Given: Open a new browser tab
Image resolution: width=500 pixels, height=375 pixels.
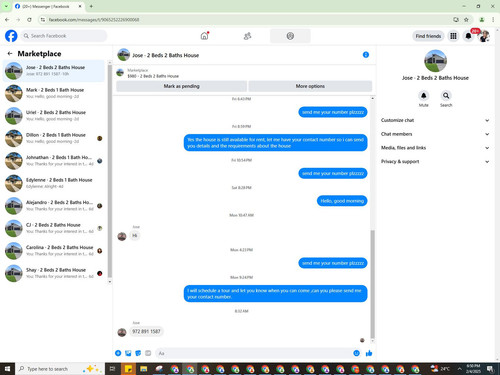Looking at the screenshot, I should pyautogui.click(x=91, y=6).
